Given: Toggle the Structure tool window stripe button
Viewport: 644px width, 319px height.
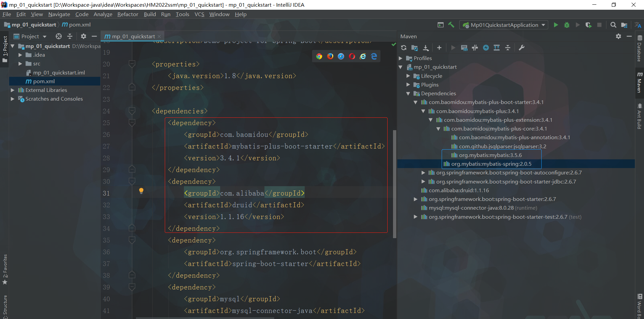Looking at the screenshot, I should point(5,307).
